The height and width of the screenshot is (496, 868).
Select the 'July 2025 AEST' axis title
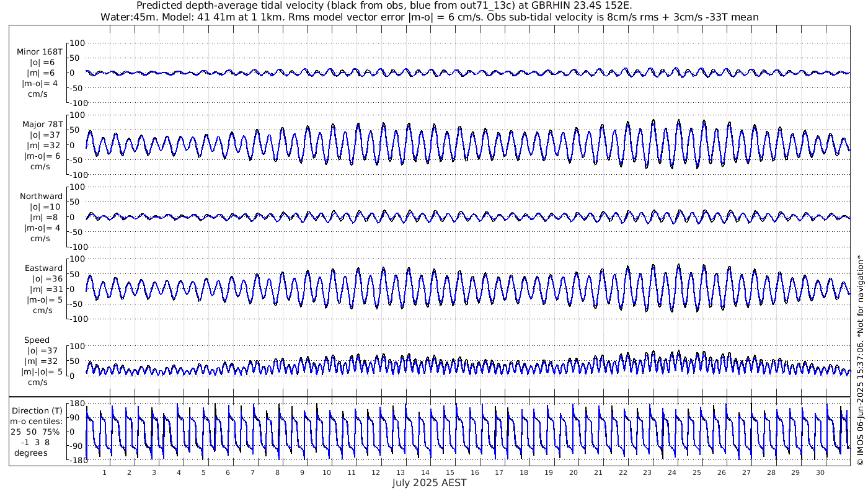click(x=429, y=483)
